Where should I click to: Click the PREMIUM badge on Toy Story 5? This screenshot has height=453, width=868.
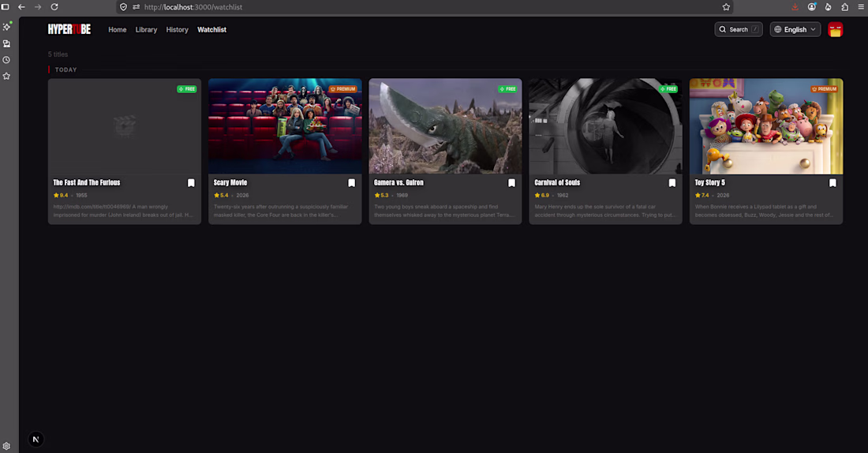tap(824, 88)
